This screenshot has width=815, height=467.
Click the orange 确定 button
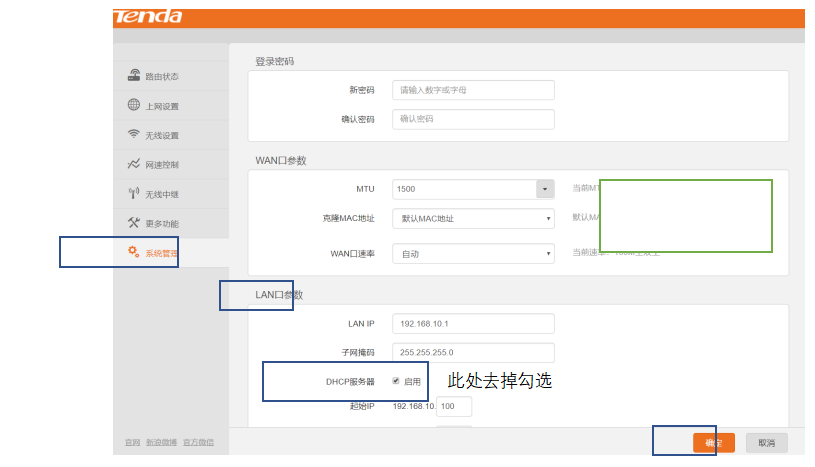point(714,442)
